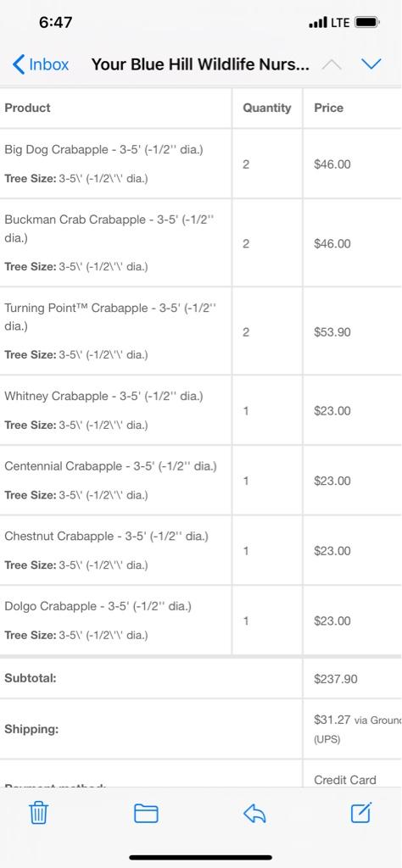Viewport: 402px width, 868px height.
Task: Go back to Inbox
Action: coord(41,64)
